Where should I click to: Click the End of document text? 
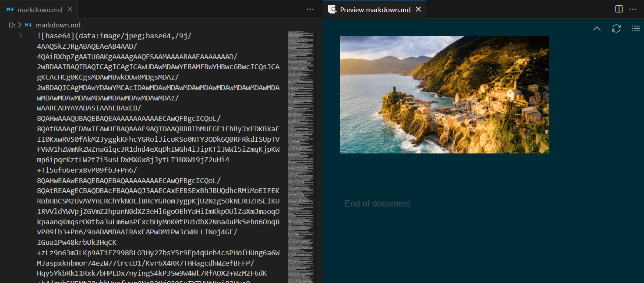377,203
